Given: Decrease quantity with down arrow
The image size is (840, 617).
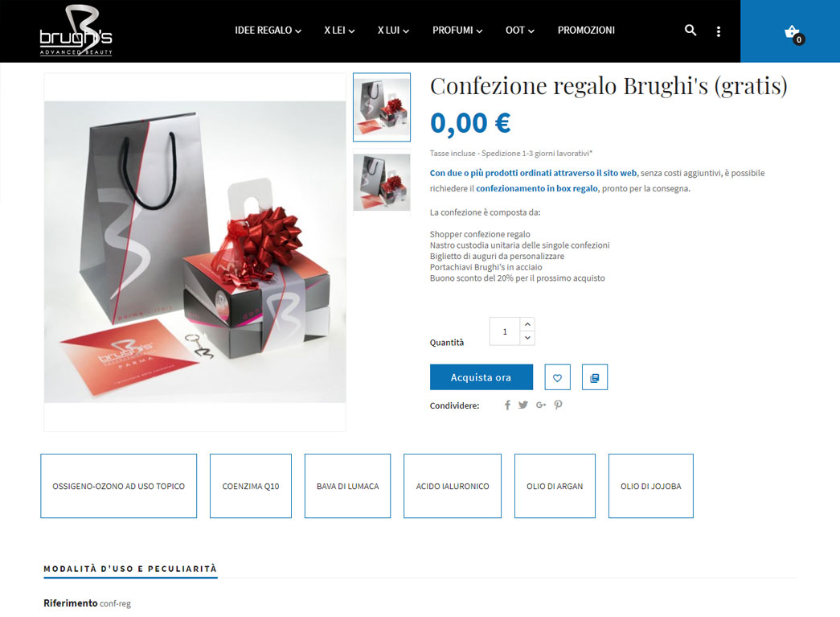Looking at the screenshot, I should (x=527, y=338).
